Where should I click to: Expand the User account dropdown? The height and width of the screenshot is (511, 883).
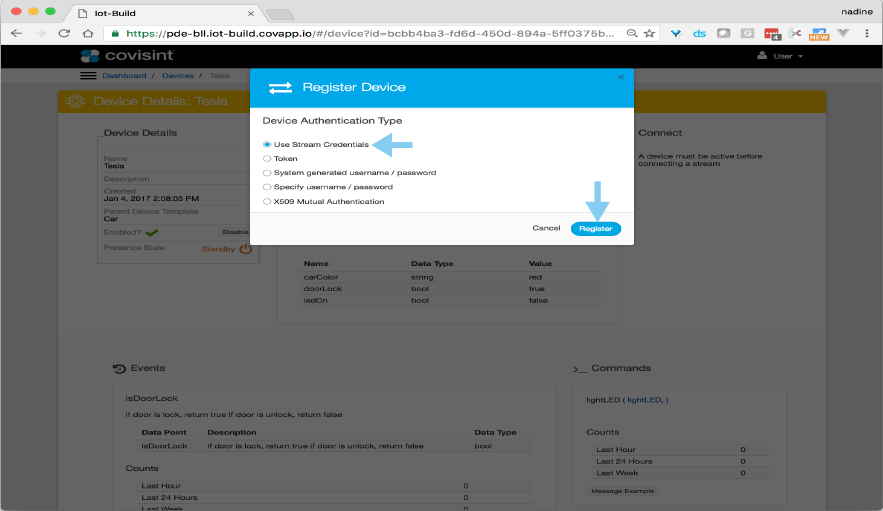click(x=781, y=56)
